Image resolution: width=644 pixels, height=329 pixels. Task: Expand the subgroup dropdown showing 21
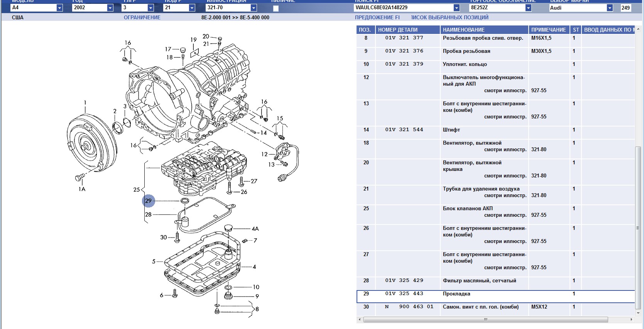[192, 8]
